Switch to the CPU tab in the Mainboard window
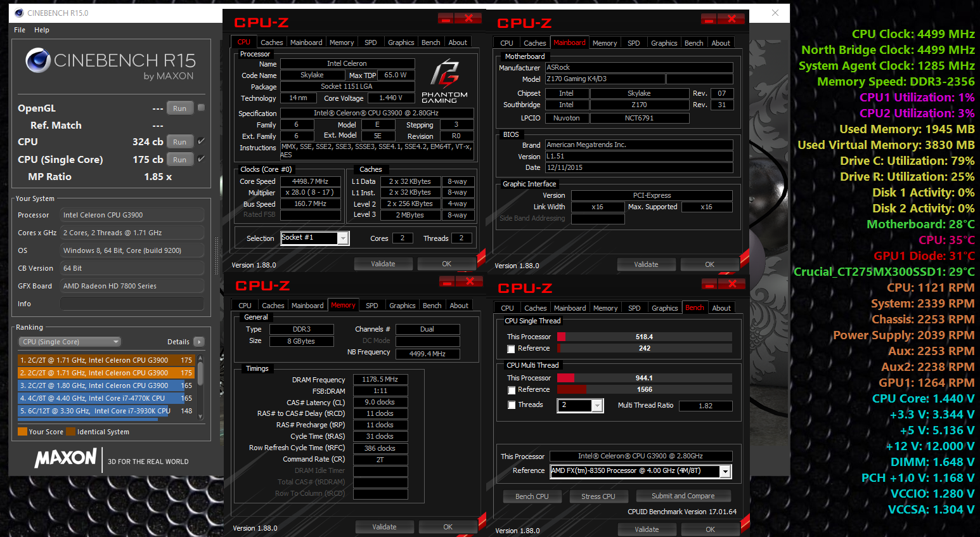 coord(506,43)
